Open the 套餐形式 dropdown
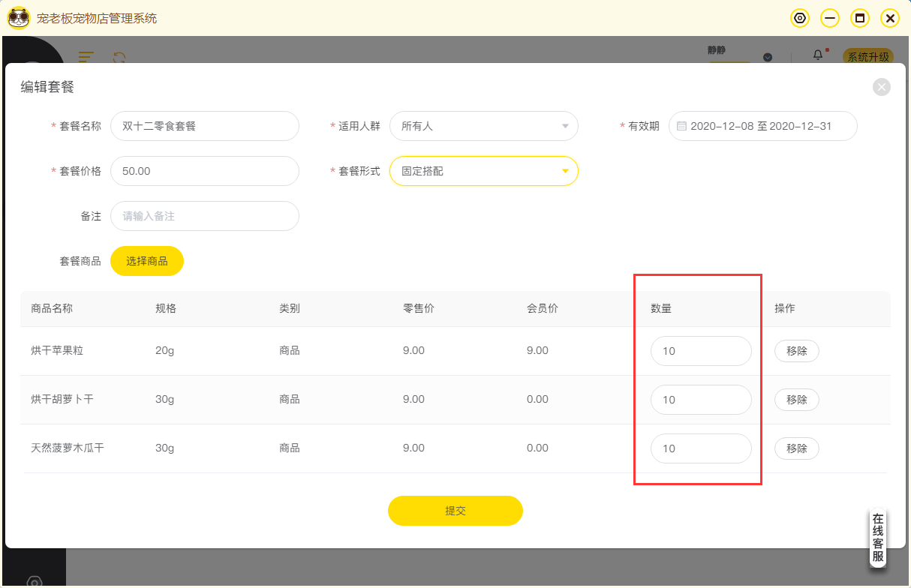This screenshot has height=588, width=911. point(484,171)
